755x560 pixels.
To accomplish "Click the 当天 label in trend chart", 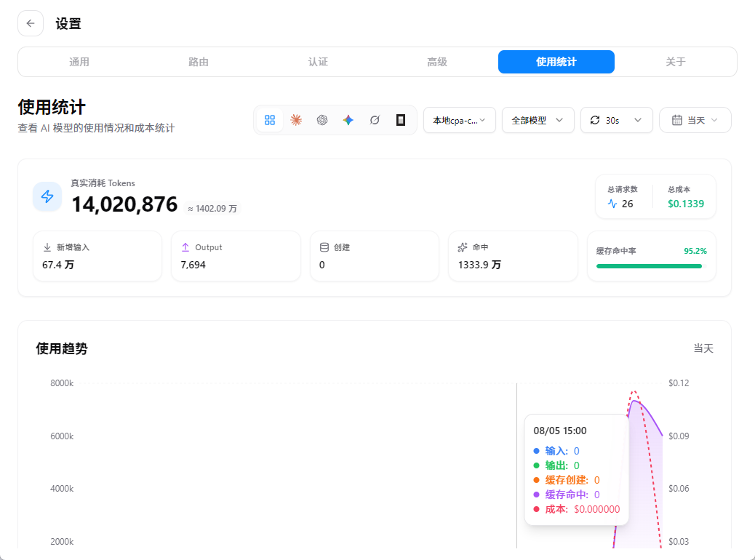I will coord(703,348).
